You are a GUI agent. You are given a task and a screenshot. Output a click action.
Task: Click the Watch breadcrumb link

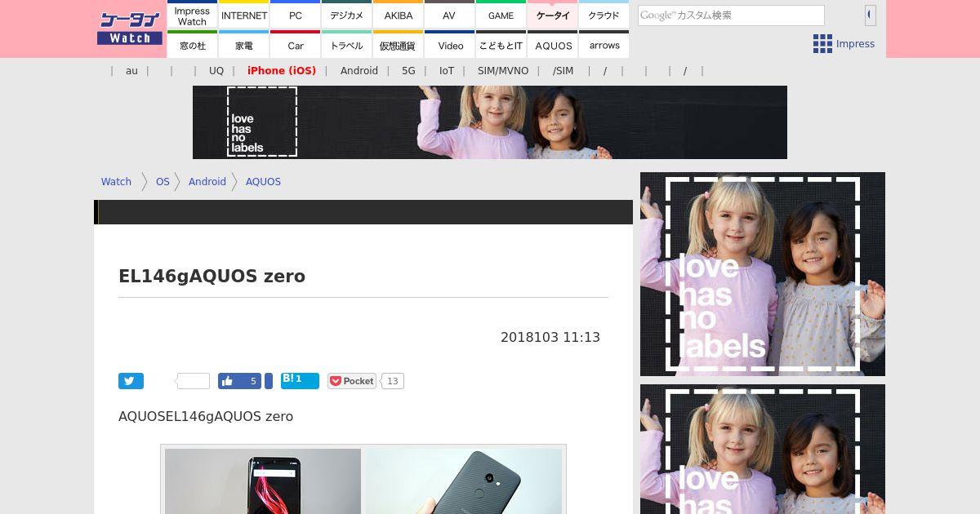click(x=116, y=182)
